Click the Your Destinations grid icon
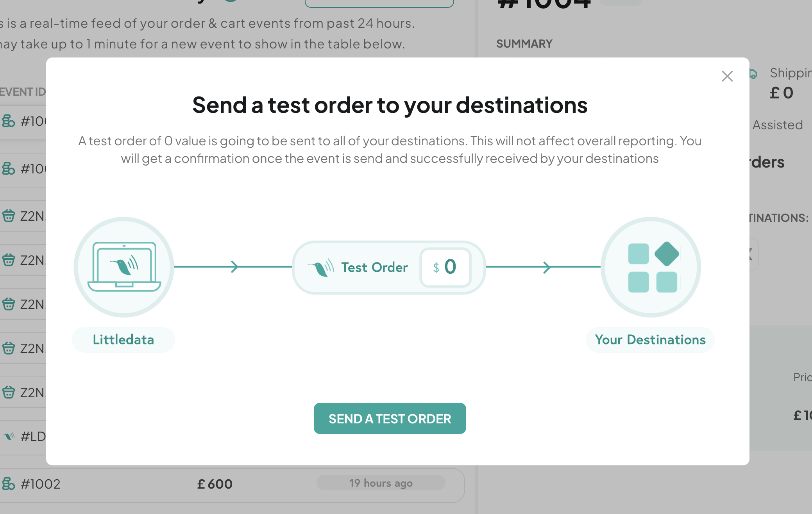 [651, 267]
